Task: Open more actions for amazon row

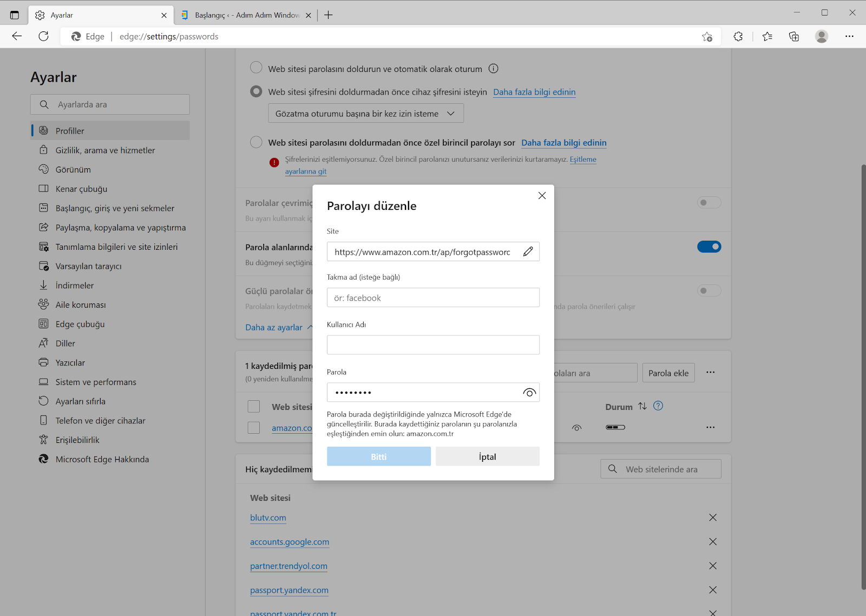Action: (711, 427)
